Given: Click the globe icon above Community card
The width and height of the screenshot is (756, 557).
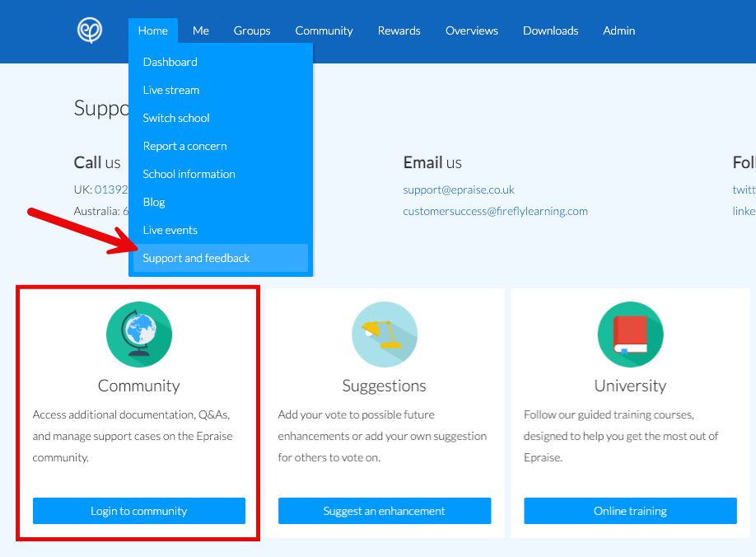Looking at the screenshot, I should 138,334.
